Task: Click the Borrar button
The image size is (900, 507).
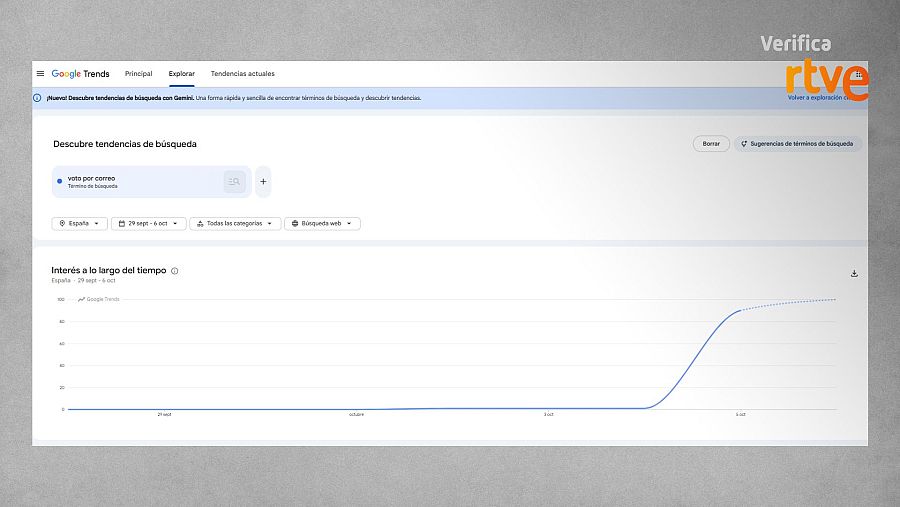Action: [711, 144]
